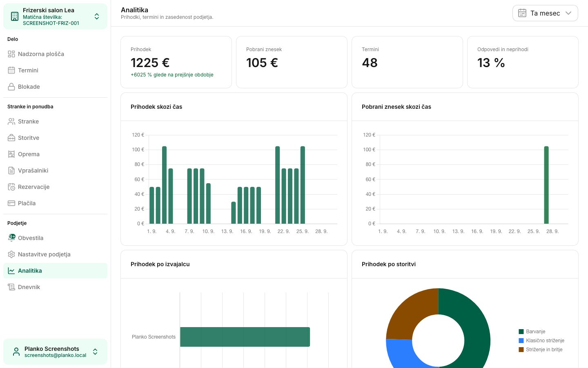Click the Barvanje green legend swatch
588x368 pixels.
tap(521, 332)
